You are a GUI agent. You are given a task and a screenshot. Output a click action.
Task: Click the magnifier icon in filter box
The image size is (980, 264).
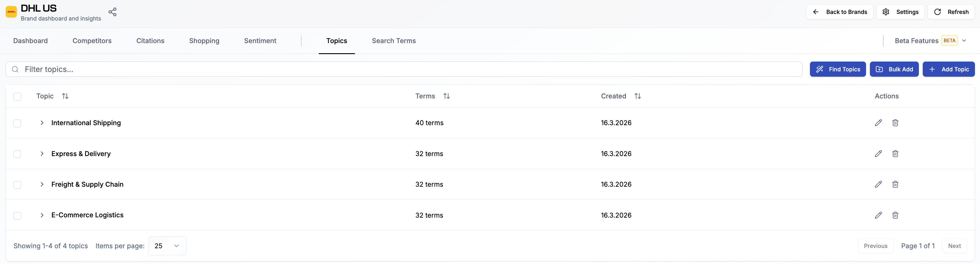[15, 69]
